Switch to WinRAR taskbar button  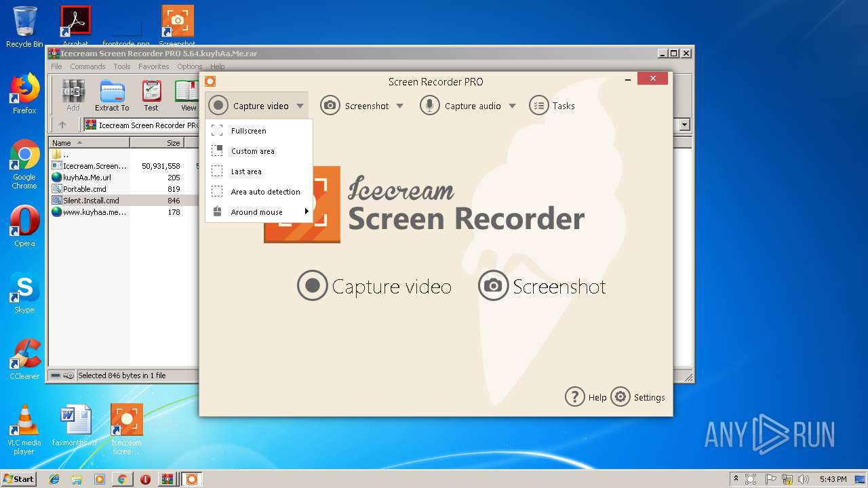click(x=167, y=479)
